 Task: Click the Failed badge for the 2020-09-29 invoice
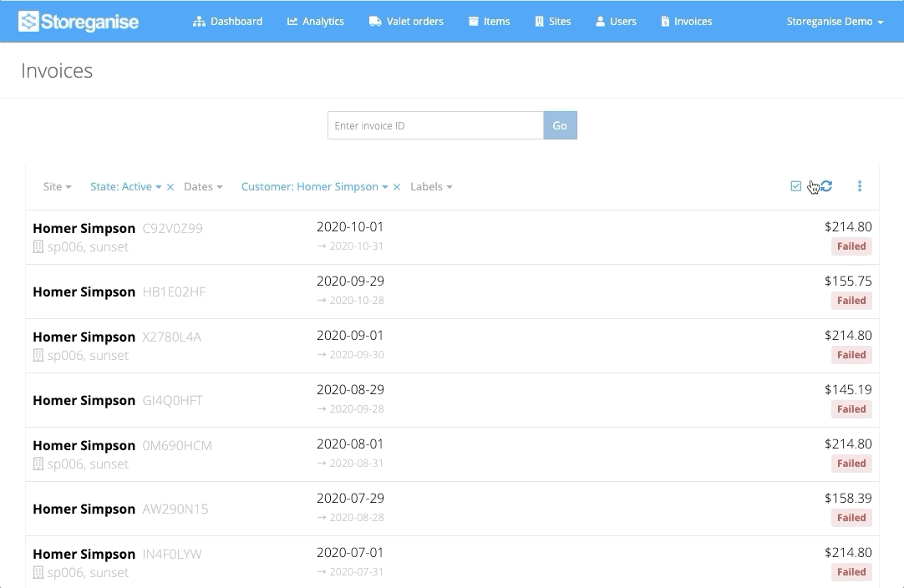click(x=851, y=301)
